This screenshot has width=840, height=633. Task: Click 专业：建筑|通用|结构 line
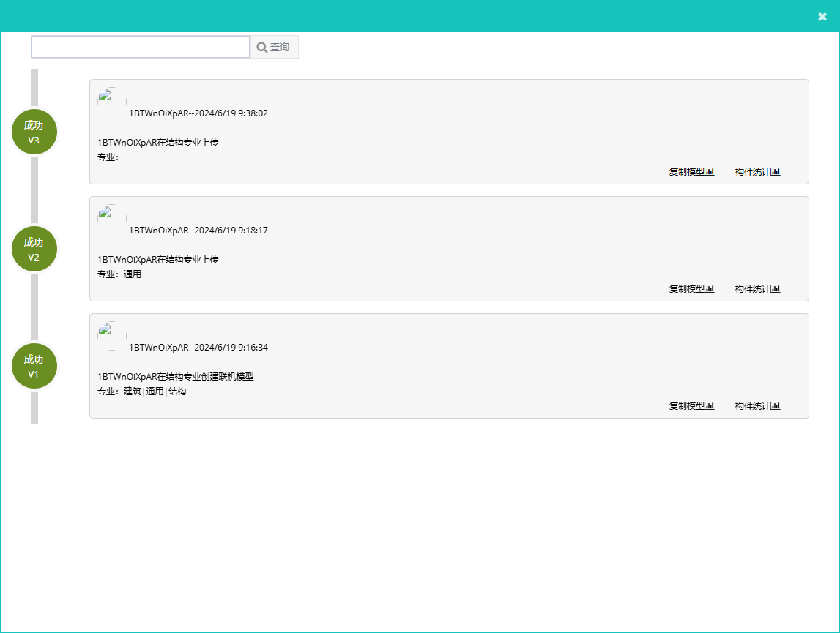click(x=142, y=392)
